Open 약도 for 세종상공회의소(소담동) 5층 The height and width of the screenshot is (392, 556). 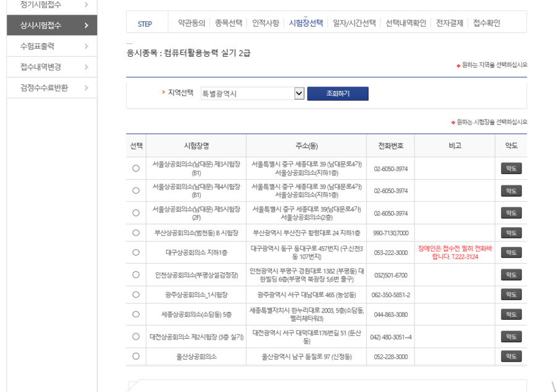click(x=511, y=314)
